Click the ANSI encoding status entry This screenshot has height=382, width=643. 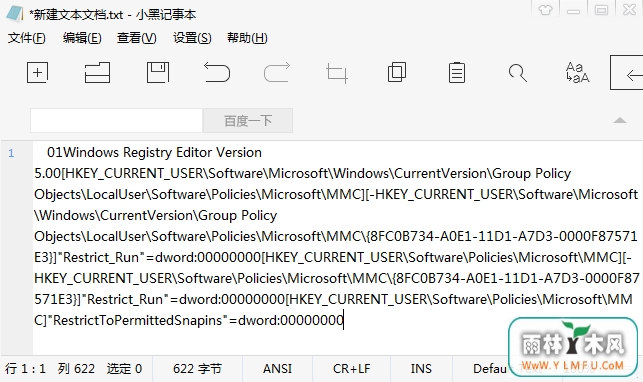tap(277, 368)
